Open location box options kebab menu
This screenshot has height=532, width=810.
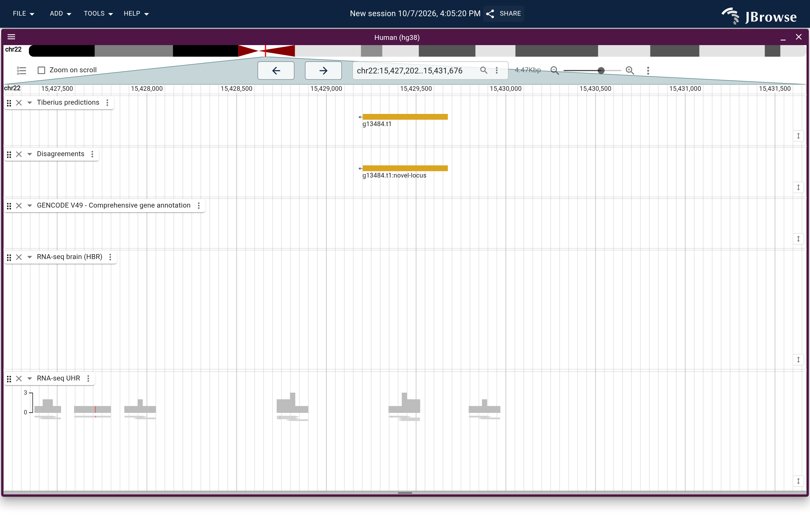coord(496,70)
